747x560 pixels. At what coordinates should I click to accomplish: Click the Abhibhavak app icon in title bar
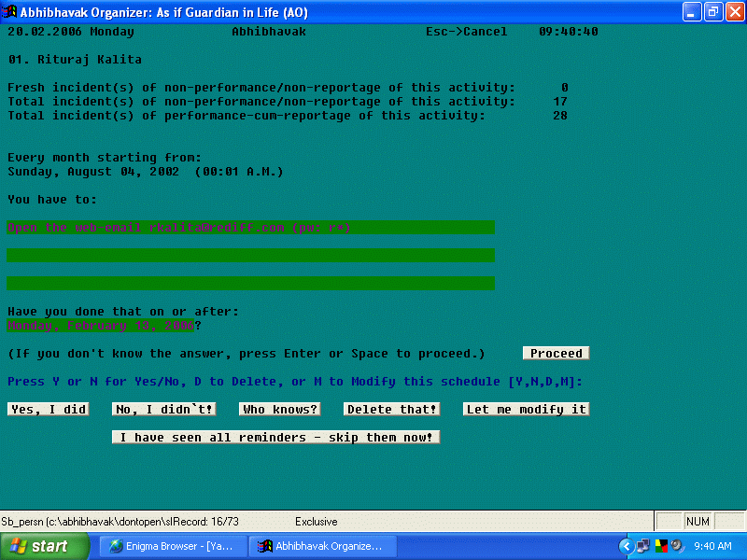tap(10, 12)
